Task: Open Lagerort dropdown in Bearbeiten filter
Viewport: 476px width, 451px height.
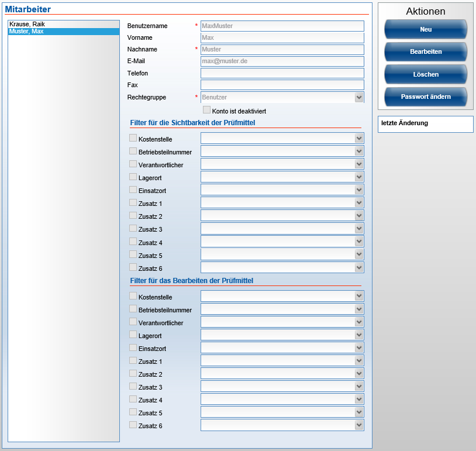Action: tap(282, 335)
